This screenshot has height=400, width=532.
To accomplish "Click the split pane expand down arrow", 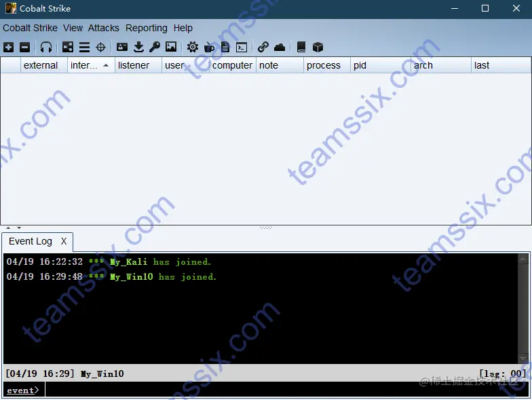I will [19, 228].
